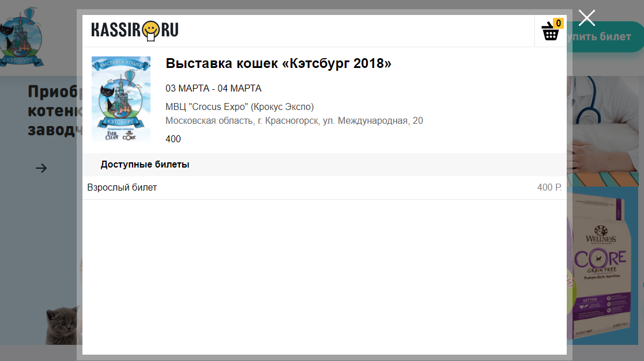Click the dates 03 МАРТА - 04 МАРТА
This screenshot has width=644, height=361.
(x=213, y=88)
